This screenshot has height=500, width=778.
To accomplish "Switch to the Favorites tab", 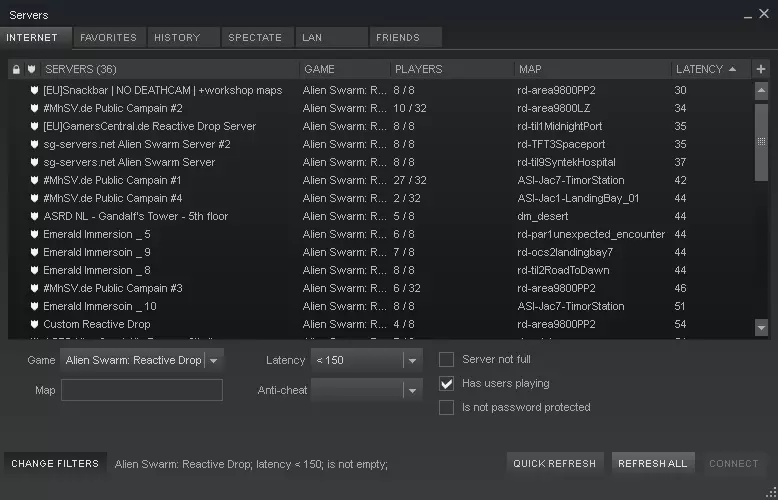I will point(108,38).
